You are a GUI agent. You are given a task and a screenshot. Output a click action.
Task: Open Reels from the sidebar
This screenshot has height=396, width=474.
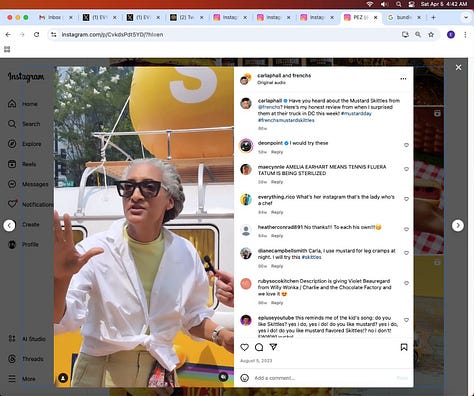tap(22, 164)
